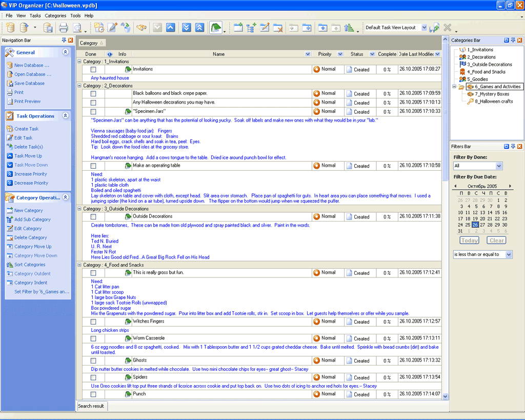Mark the Witches Fingers task as done
525x420 pixels.
[x=93, y=322]
